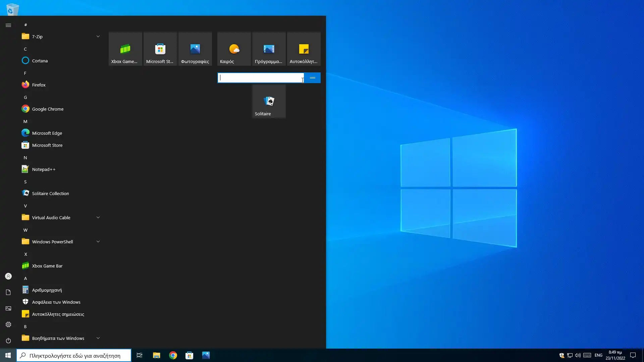Click the Power icon in the Start sidebar
This screenshot has height=362, width=644.
point(8,341)
